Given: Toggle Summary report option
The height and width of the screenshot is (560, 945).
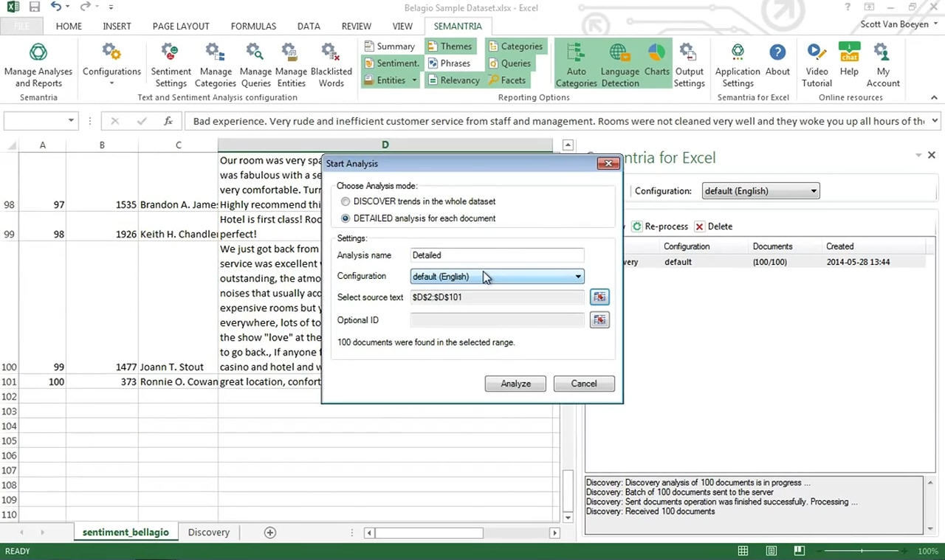Looking at the screenshot, I should (390, 46).
